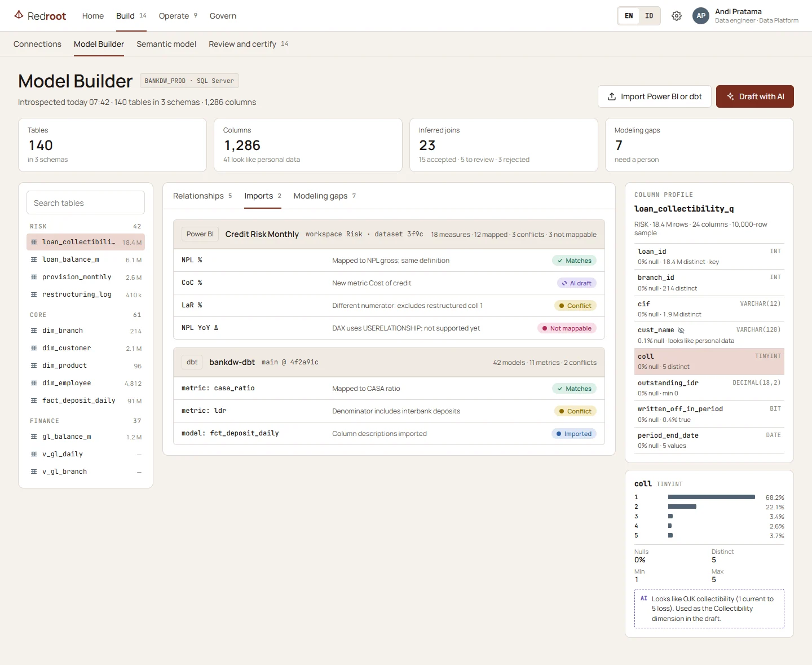Show the Modeling gaps tab
Screen dimensions: 812x665
pyautogui.click(x=325, y=196)
